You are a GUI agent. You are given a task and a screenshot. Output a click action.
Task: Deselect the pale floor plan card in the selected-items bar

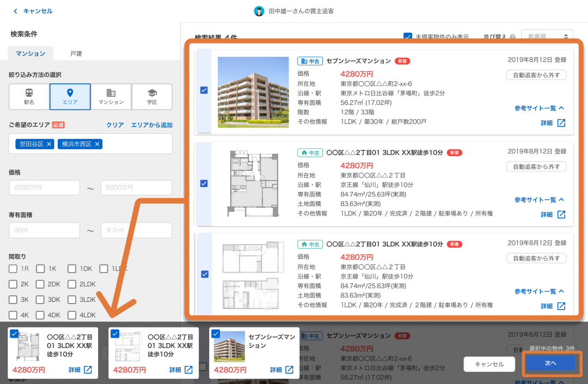(x=115, y=333)
